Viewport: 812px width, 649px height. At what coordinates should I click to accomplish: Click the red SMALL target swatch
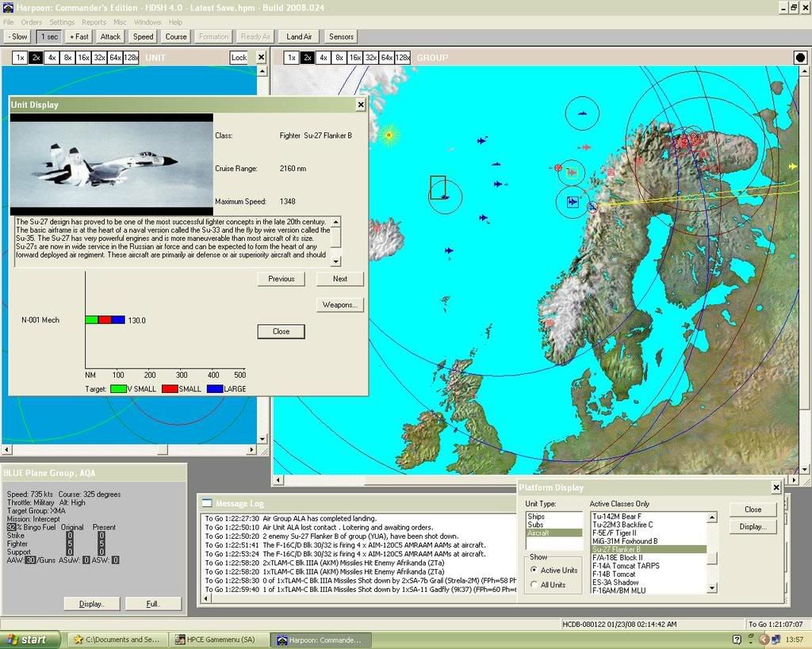[170, 388]
